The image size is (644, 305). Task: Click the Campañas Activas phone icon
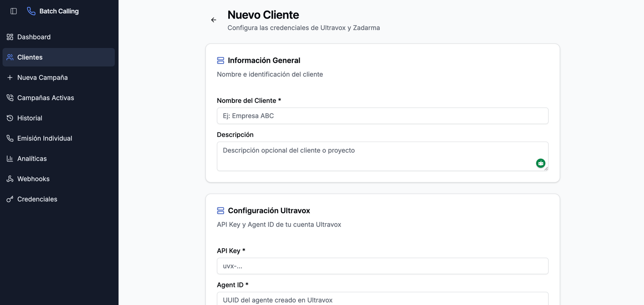[10, 98]
